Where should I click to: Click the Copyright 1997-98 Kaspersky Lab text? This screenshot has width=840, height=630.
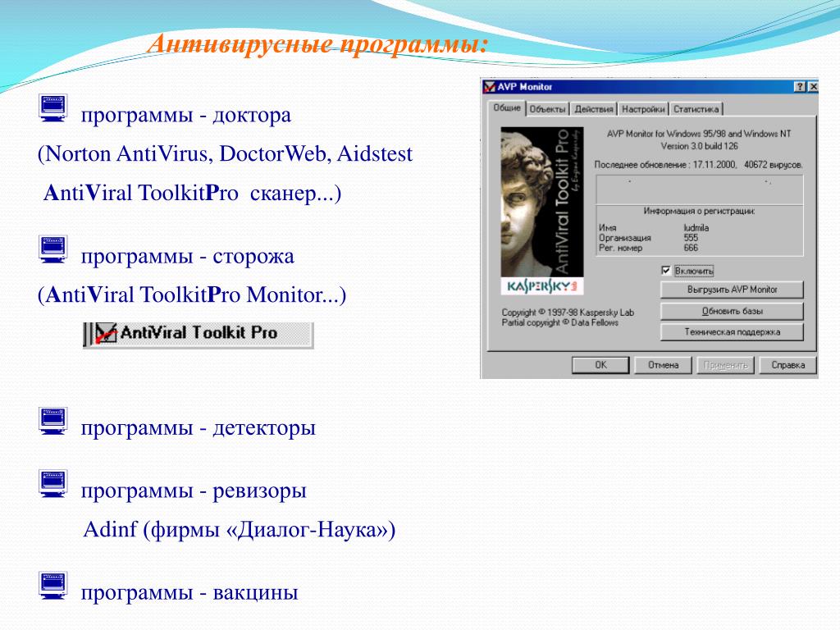pyautogui.click(x=568, y=313)
